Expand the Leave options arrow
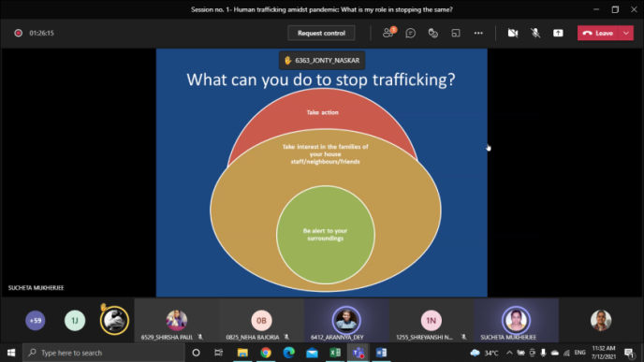This screenshot has height=362, width=644. 626,33
